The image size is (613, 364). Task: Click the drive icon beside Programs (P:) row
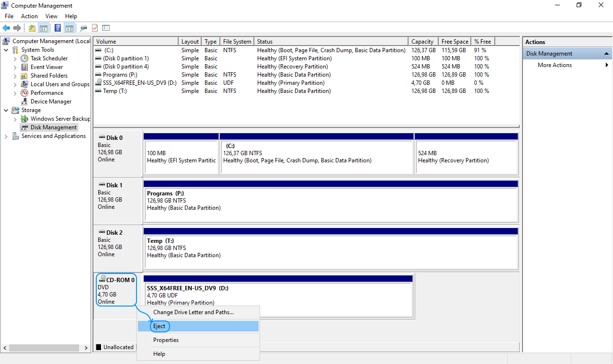[x=98, y=74]
